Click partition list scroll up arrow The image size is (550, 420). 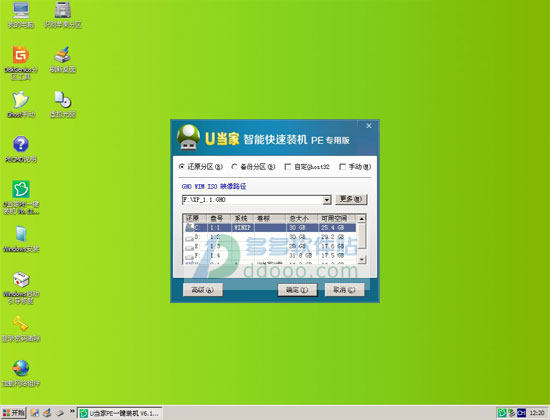pyautogui.click(x=362, y=218)
